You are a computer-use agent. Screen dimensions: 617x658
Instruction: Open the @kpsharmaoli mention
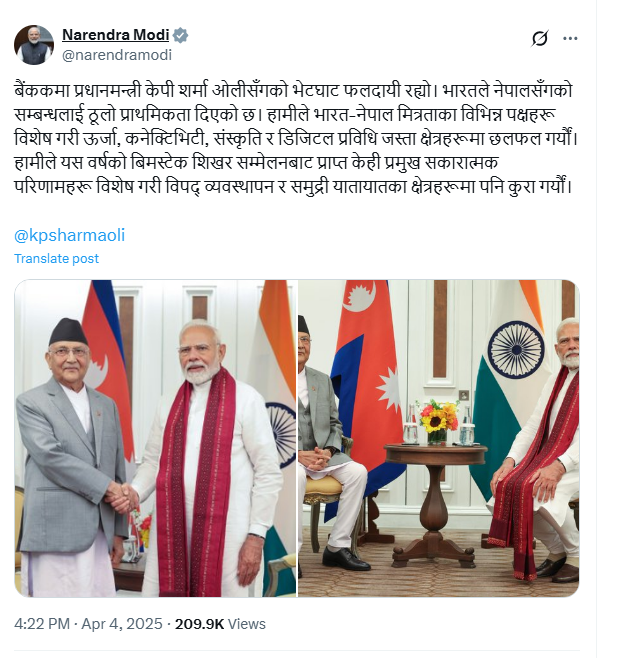70,235
